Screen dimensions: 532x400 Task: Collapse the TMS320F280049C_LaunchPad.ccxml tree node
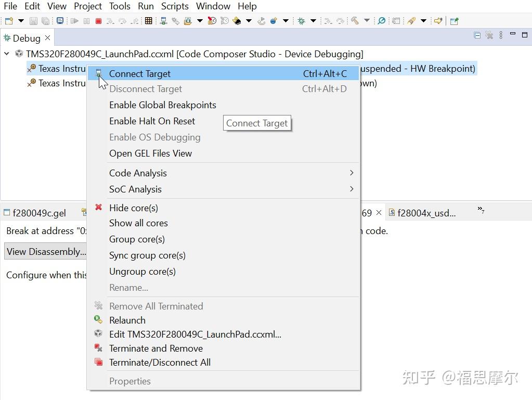click(6, 54)
